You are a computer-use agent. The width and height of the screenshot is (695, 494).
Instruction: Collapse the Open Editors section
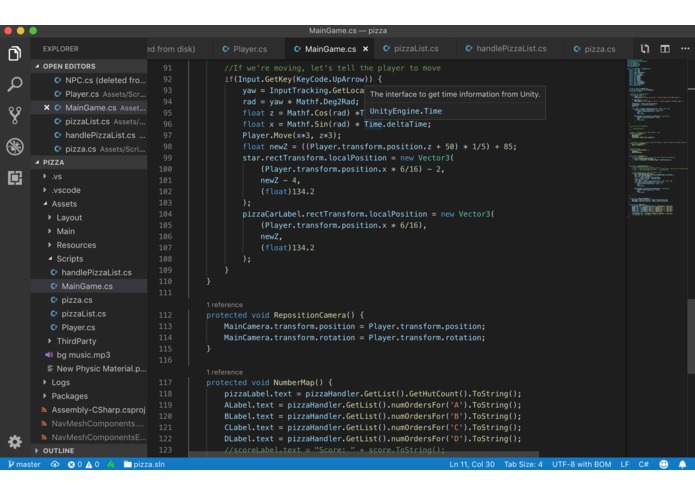coord(89,66)
